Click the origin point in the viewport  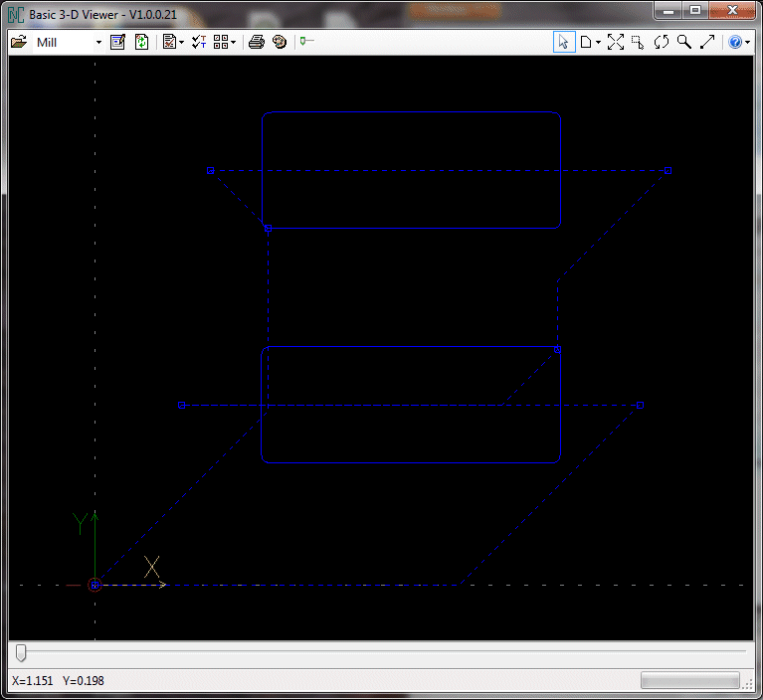(x=95, y=586)
